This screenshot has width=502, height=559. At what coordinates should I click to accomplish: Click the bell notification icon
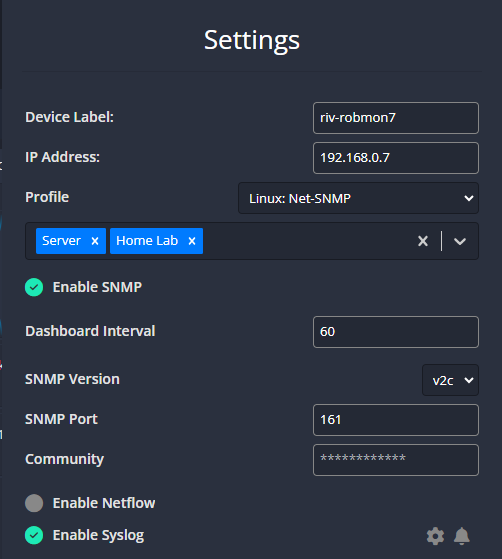click(462, 536)
